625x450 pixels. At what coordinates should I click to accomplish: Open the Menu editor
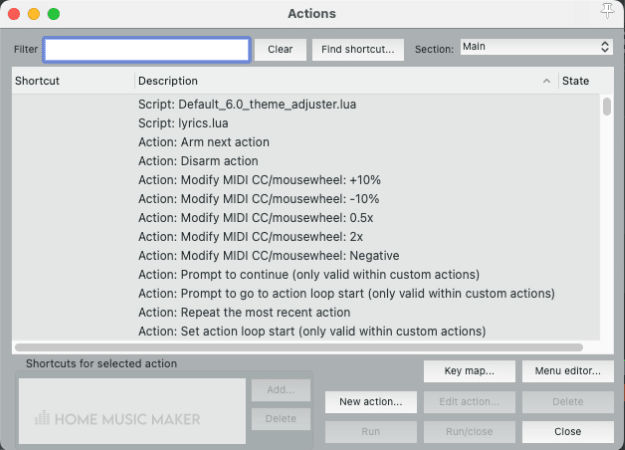point(568,371)
